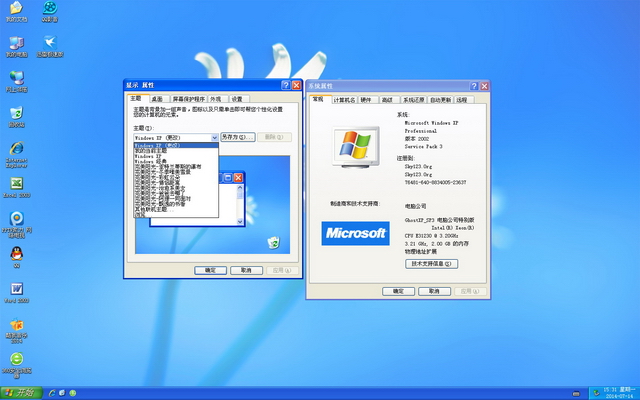Screen dimensions: 640x400
Task: Switch to the 常规 tab in System Properties
Action: (x=319, y=99)
